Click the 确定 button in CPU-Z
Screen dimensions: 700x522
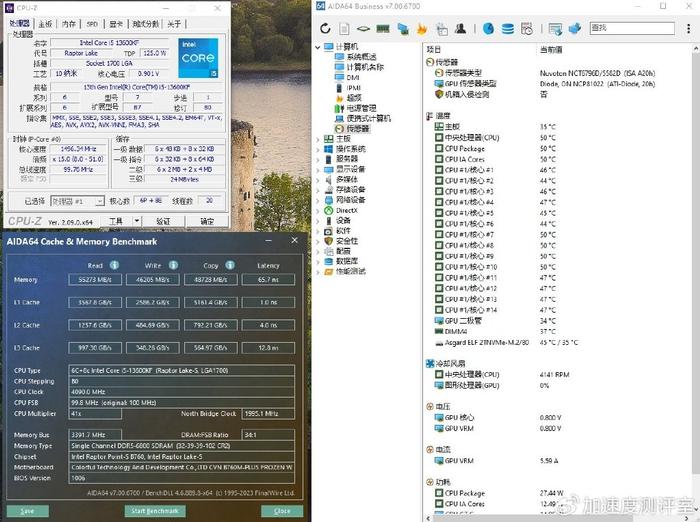[x=207, y=221]
